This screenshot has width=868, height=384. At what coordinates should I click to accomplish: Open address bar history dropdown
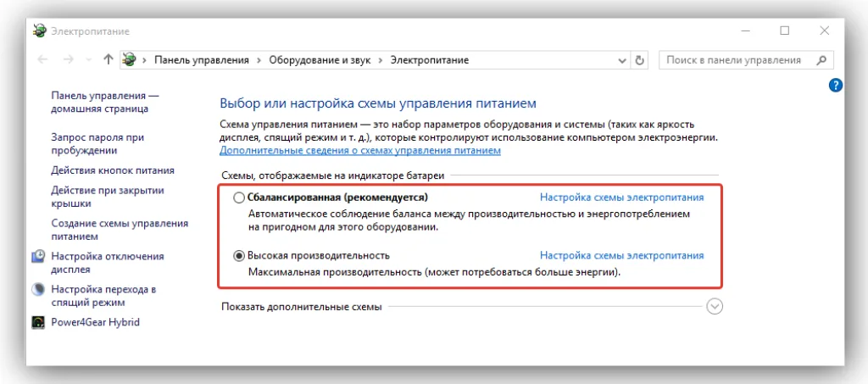point(623,60)
